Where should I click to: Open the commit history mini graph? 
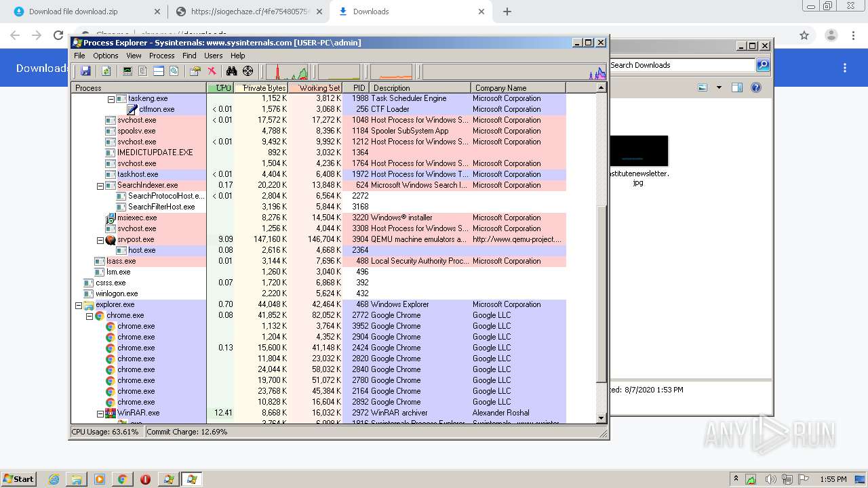[x=339, y=71]
